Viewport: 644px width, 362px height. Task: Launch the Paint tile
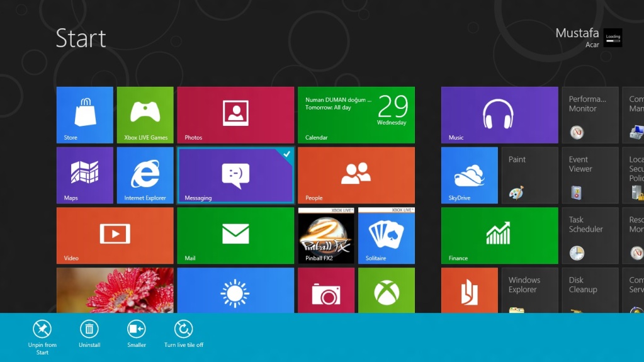530,175
